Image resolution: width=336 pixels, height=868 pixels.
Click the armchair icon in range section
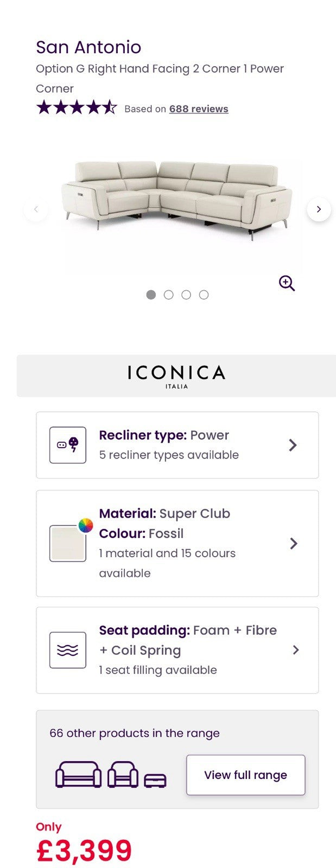point(123,775)
